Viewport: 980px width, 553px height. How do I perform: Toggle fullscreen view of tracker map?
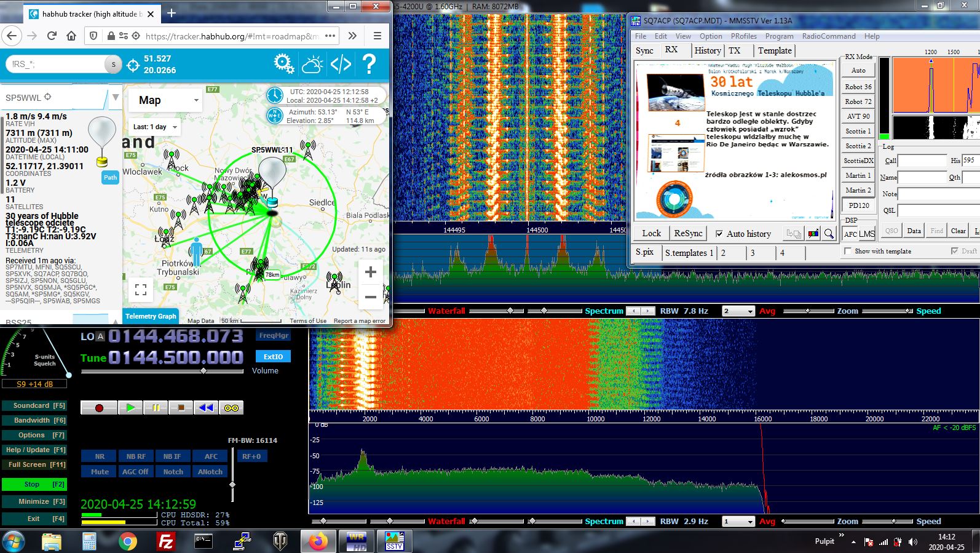pos(141,289)
